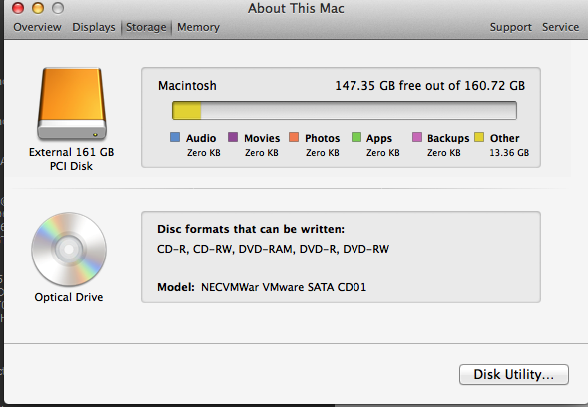588x407 pixels.
Task: Click the green Apps color swatch
Action: pyautogui.click(x=356, y=137)
